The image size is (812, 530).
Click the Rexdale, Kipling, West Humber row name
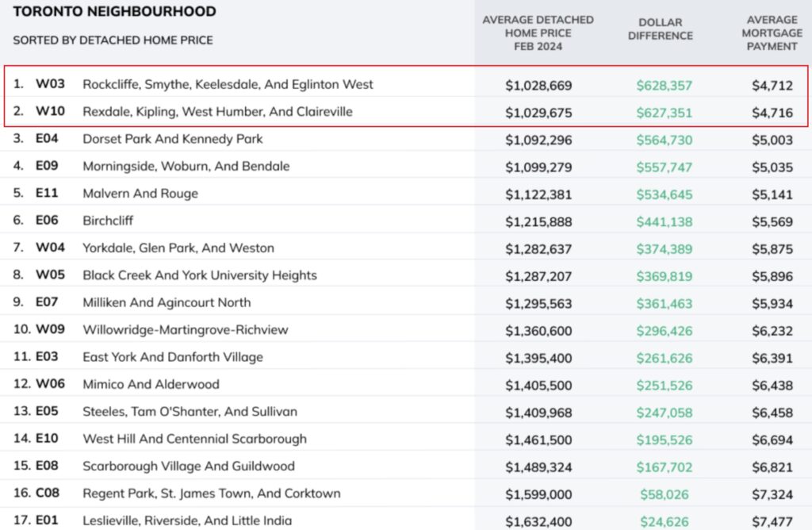[217, 112]
